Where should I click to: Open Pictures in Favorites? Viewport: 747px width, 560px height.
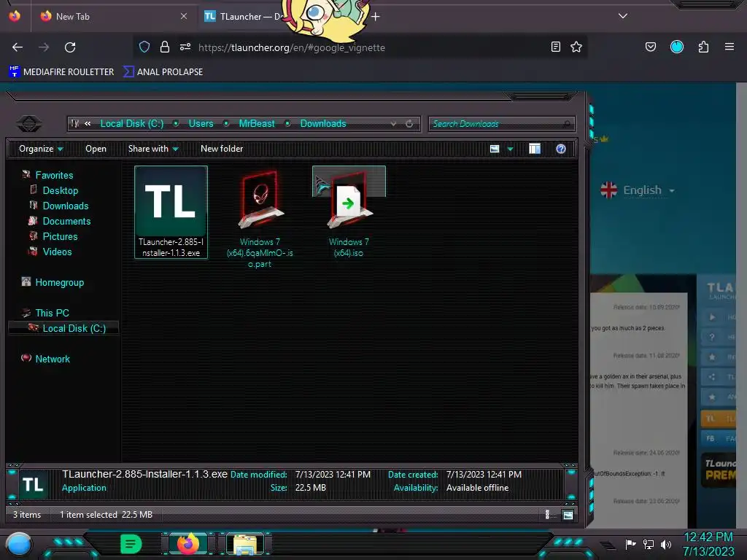(x=60, y=236)
